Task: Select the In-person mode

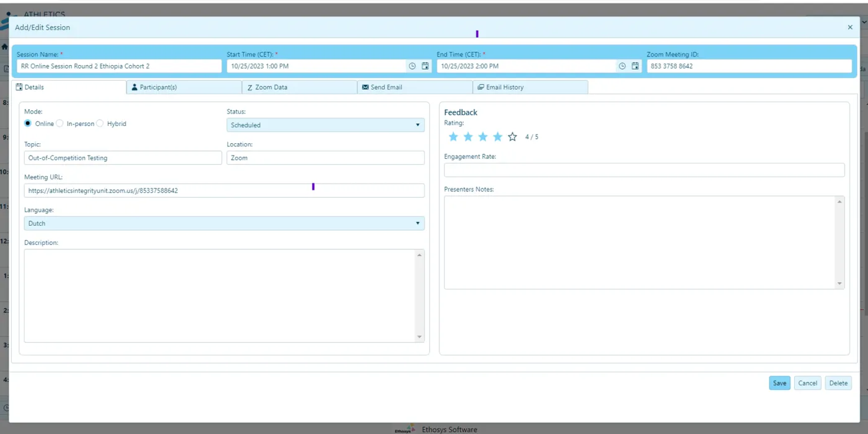Action: coord(60,123)
